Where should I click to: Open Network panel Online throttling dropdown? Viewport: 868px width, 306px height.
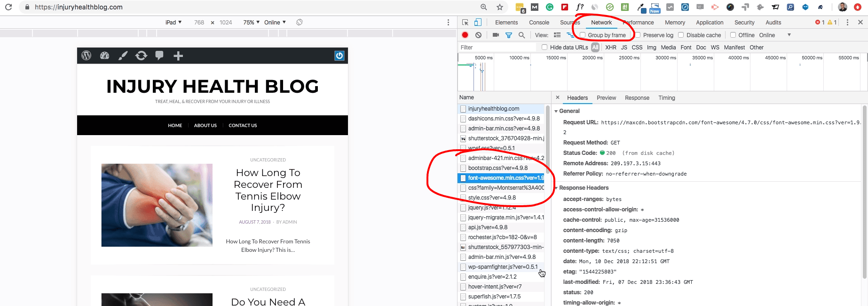(x=775, y=35)
